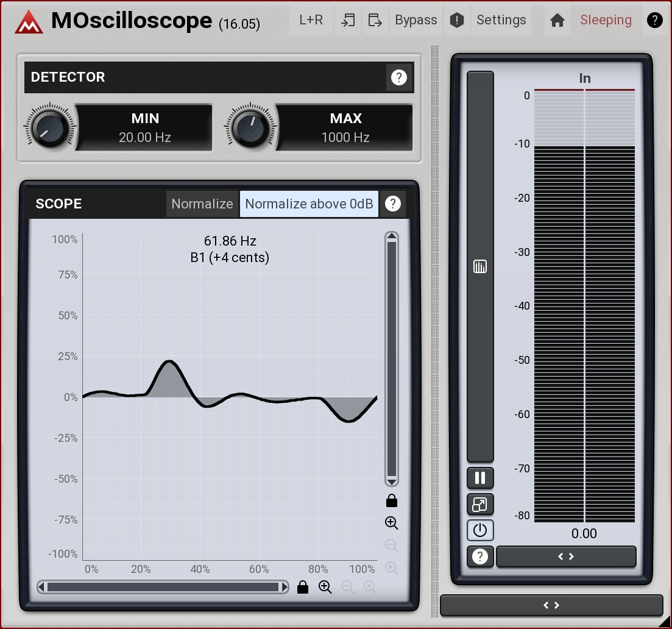Click the window resize corner grip
The image size is (672, 629).
(665, 622)
